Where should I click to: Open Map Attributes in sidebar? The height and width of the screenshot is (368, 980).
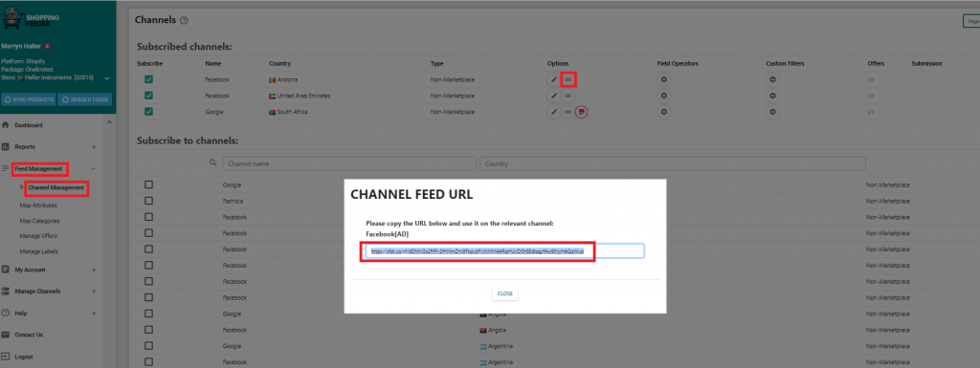point(38,206)
